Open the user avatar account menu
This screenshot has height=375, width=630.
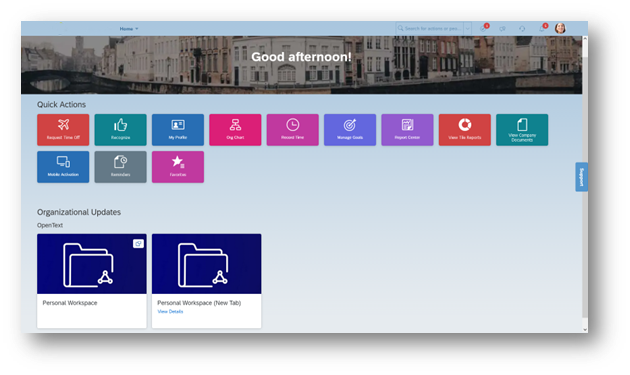coord(560,28)
